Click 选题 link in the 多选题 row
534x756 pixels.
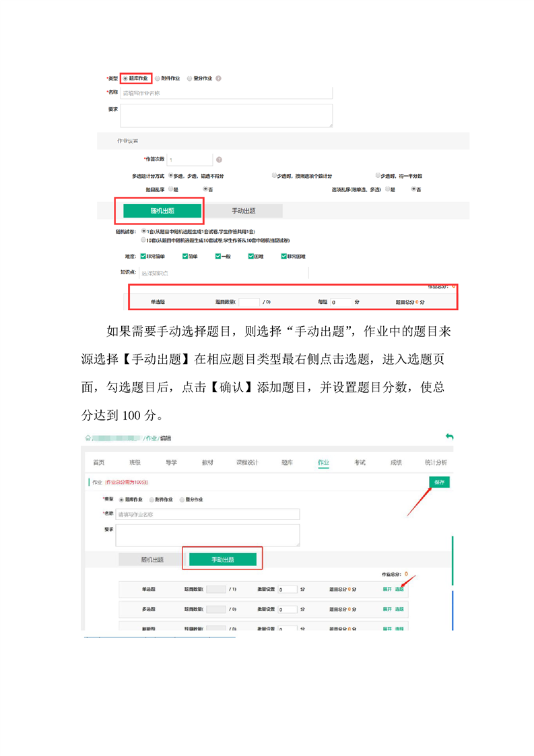click(x=399, y=609)
